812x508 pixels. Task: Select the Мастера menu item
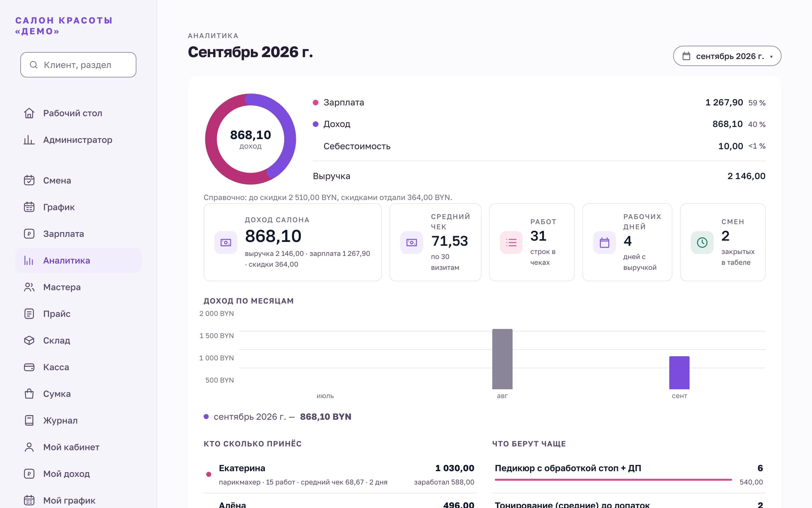coord(78,287)
